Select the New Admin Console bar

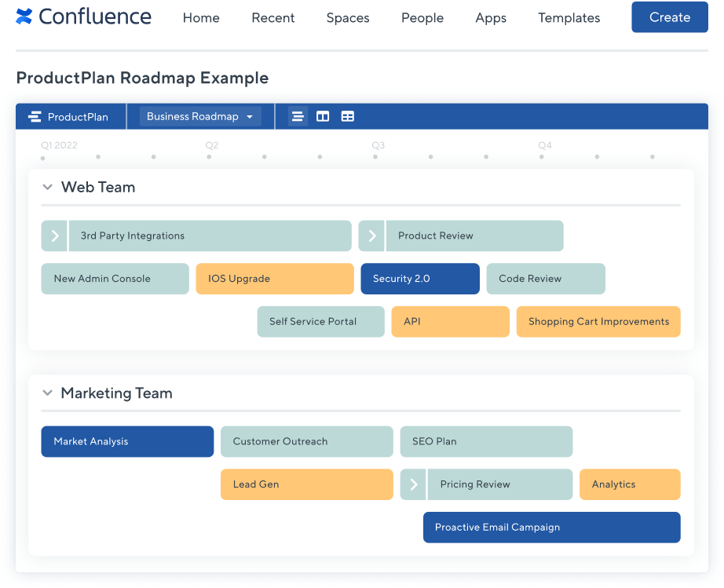tap(115, 279)
